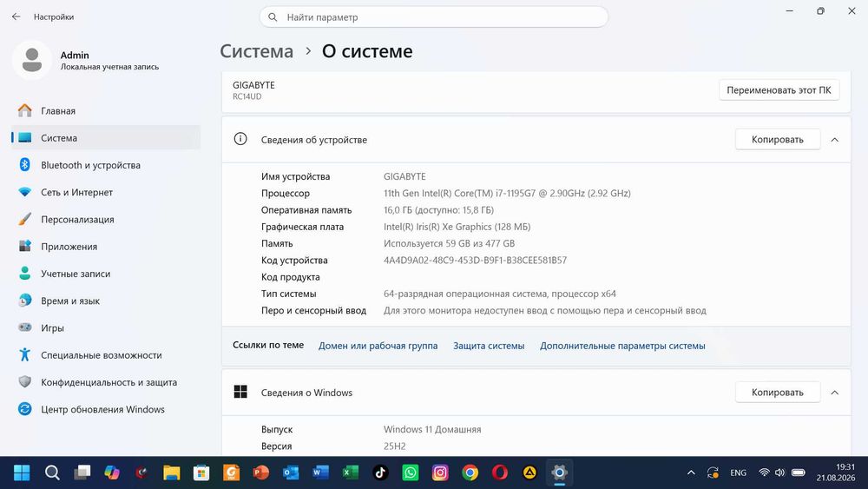This screenshot has height=489, width=868.
Task: Click the battery icon in the system tray
Action: click(799, 472)
